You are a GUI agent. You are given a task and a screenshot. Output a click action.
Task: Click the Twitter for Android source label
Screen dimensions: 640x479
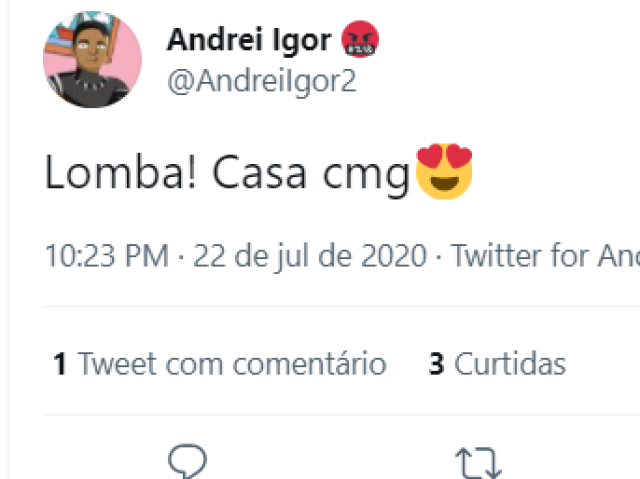(x=545, y=256)
